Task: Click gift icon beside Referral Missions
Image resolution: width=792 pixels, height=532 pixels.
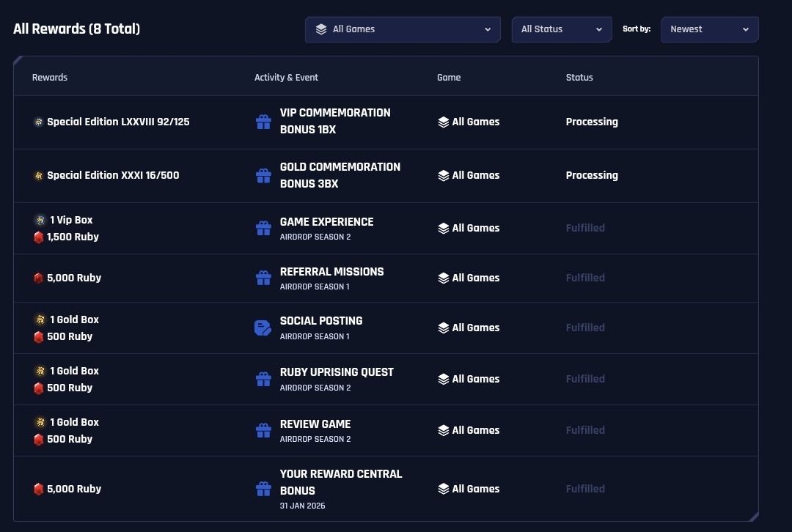Action: pos(263,278)
